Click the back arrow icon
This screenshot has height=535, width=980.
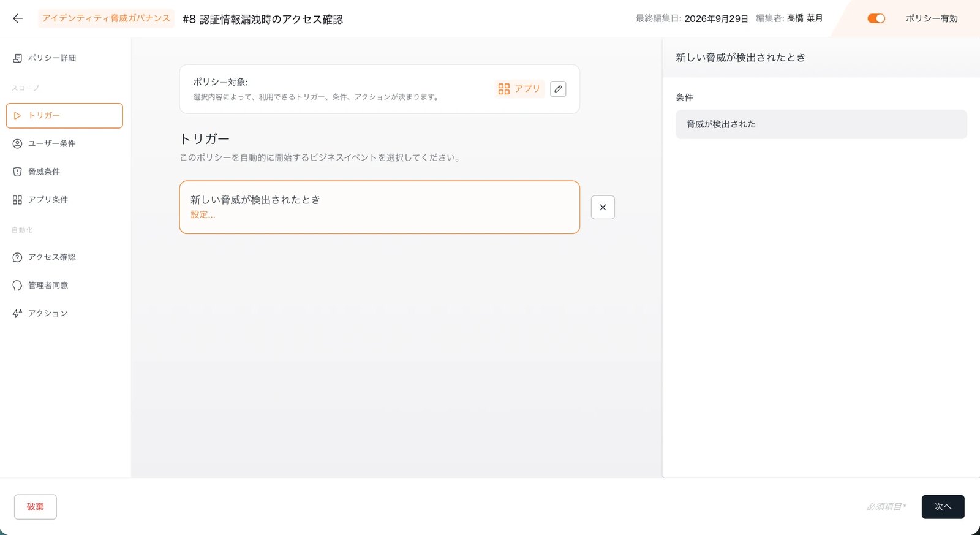point(18,18)
